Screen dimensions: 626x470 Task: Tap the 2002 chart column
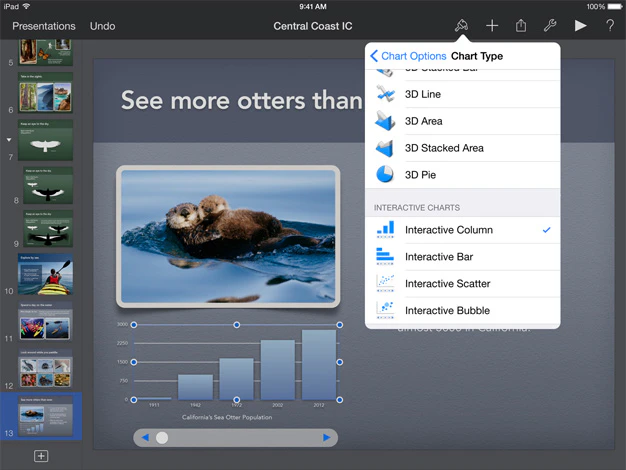[277, 370]
